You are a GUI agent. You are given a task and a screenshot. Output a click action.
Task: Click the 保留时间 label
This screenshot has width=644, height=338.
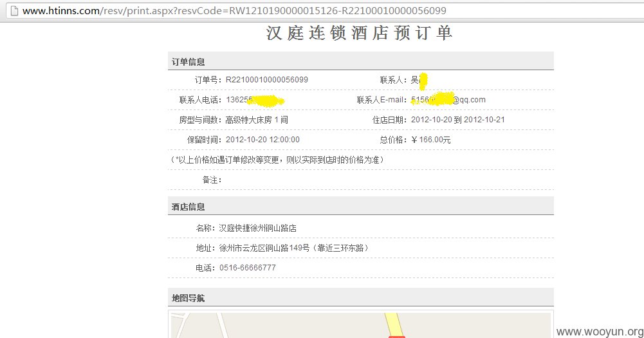coord(205,140)
